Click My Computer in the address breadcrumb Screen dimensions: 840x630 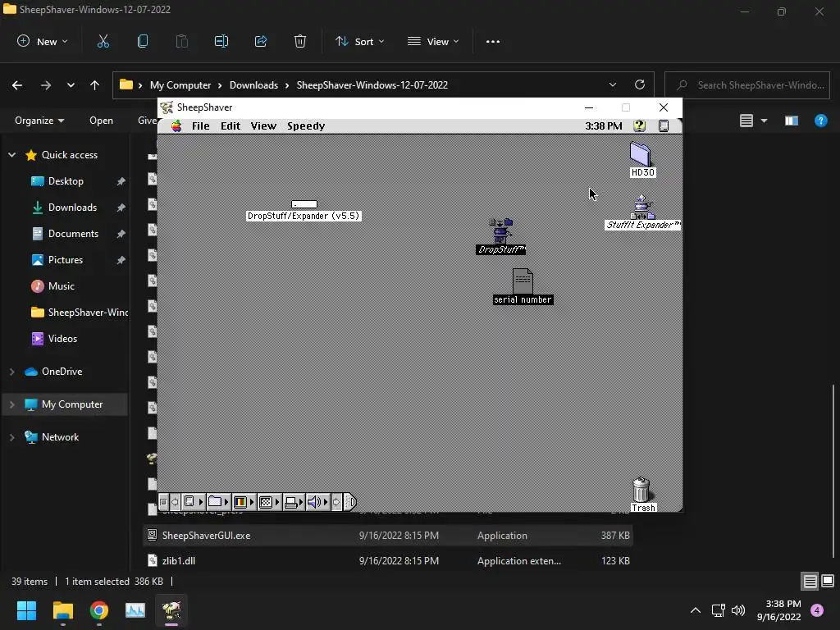pos(180,85)
